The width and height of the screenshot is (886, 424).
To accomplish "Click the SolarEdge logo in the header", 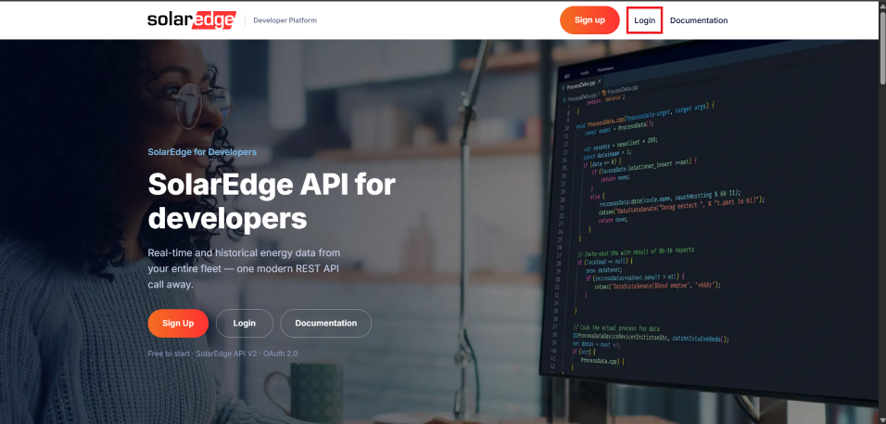I will coord(192,20).
